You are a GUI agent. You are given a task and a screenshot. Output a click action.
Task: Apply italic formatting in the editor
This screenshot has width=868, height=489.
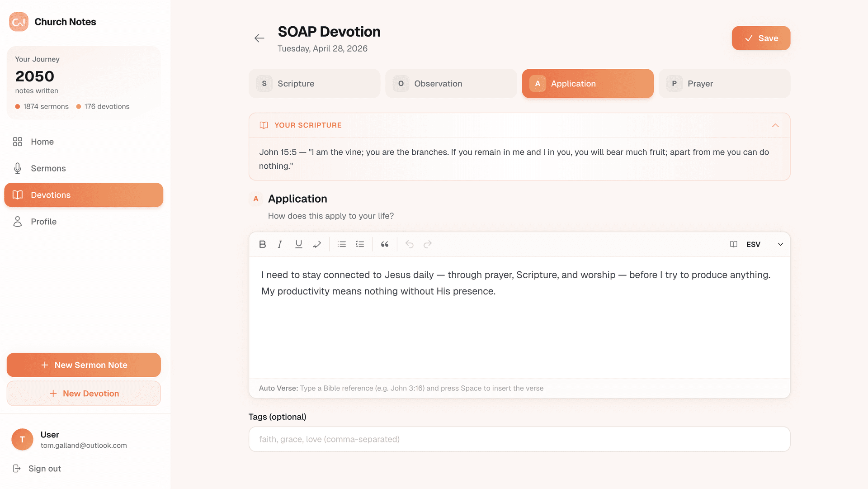(x=280, y=244)
